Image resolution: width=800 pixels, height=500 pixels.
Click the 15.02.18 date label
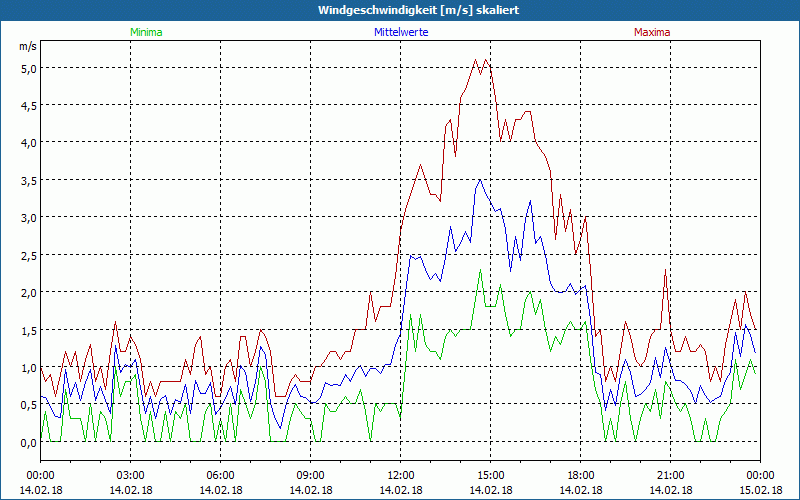tap(760, 490)
